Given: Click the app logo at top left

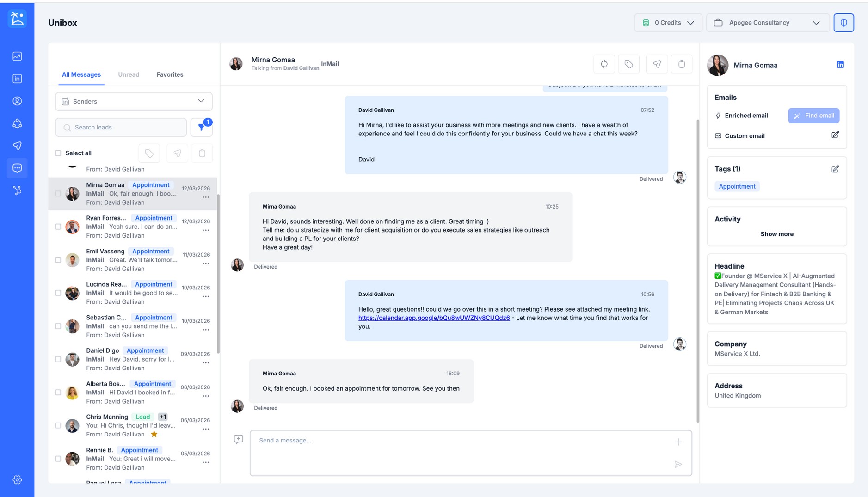Looking at the screenshot, I should click(17, 19).
